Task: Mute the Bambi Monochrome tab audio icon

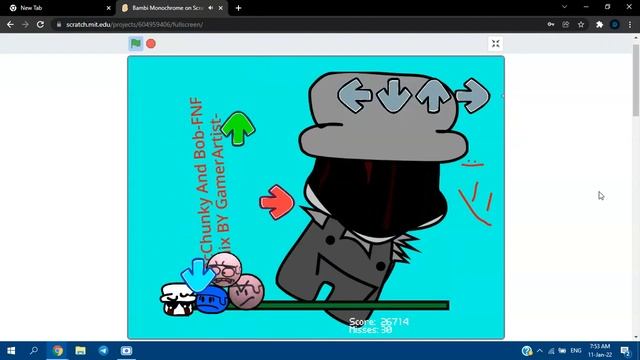Action: point(211,8)
